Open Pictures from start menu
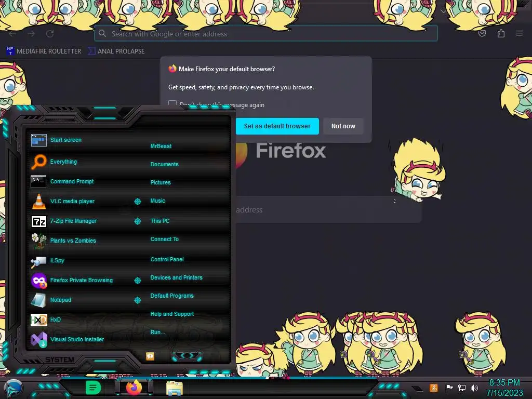 161,182
